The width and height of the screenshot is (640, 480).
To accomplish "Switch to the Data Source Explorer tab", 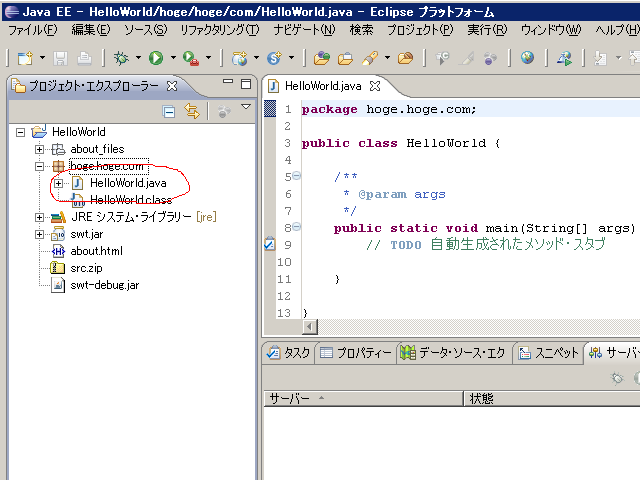I will tap(453, 352).
